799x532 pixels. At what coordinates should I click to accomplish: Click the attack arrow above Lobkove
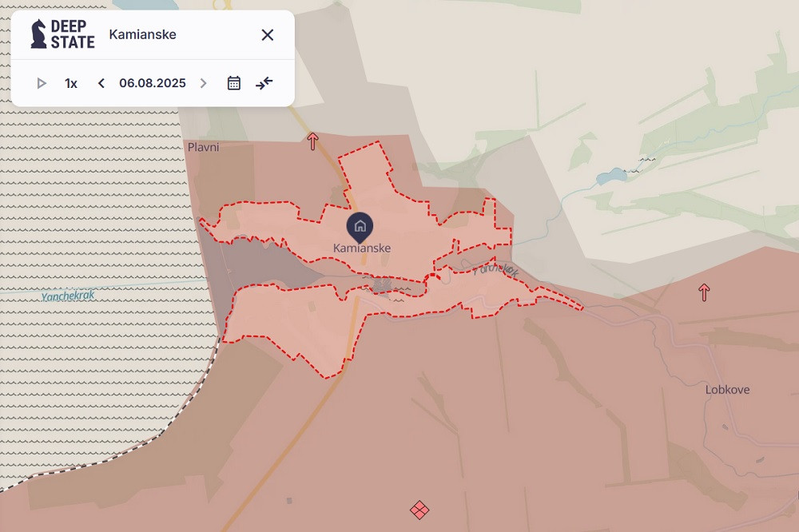[x=704, y=292]
